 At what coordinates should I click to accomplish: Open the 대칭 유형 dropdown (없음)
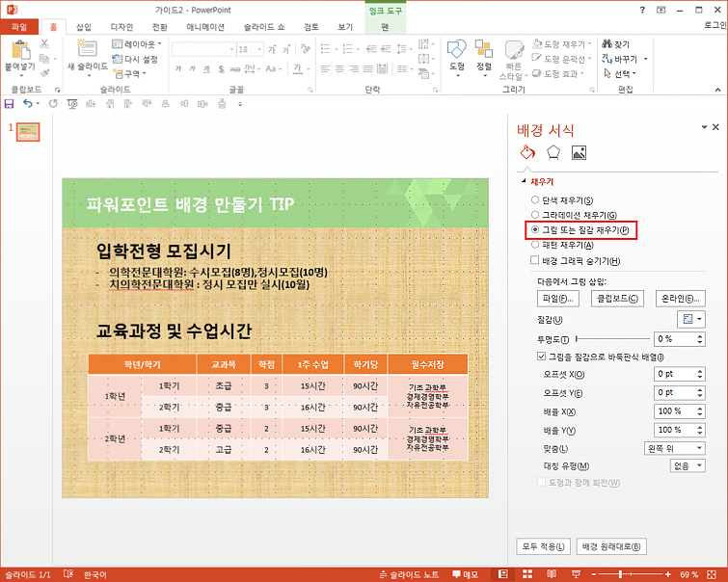pos(688,465)
